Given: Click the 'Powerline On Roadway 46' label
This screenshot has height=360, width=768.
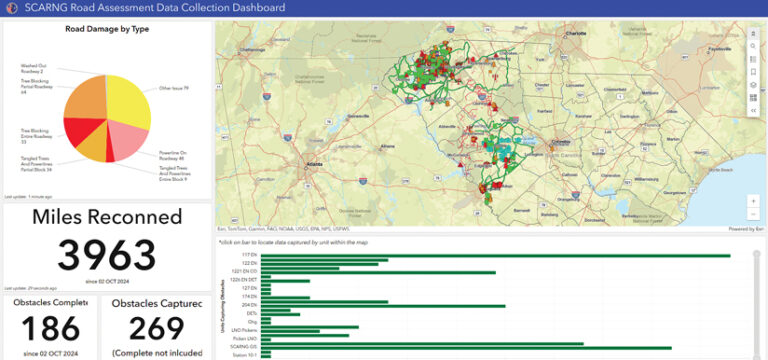Looking at the screenshot, I should tap(174, 155).
